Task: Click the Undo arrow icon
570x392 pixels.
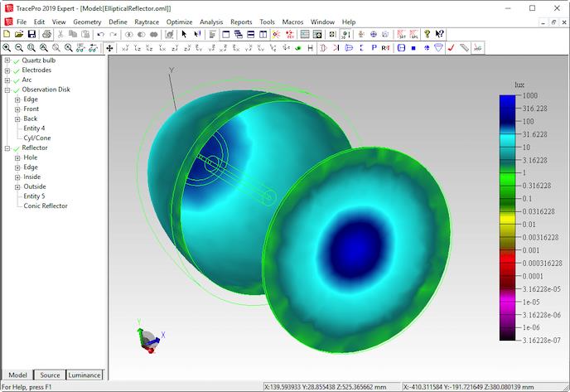Action: click(101, 34)
